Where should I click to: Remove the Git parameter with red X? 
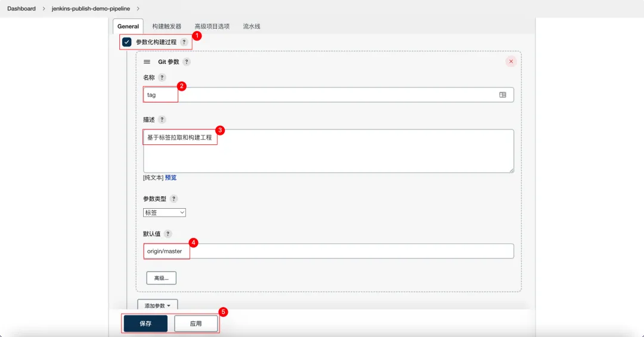click(511, 61)
